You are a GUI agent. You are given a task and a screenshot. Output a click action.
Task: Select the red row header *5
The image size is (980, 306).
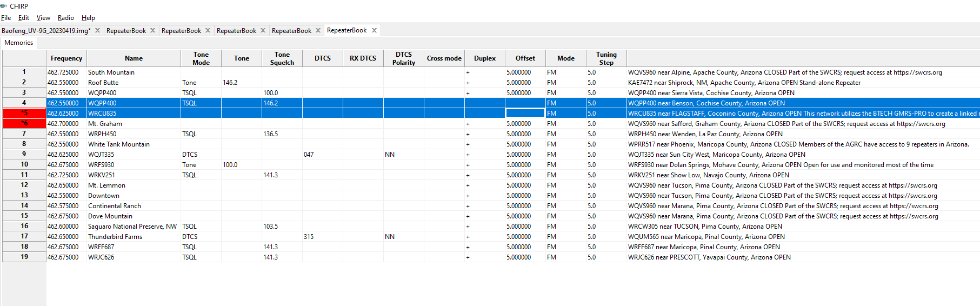[24, 113]
